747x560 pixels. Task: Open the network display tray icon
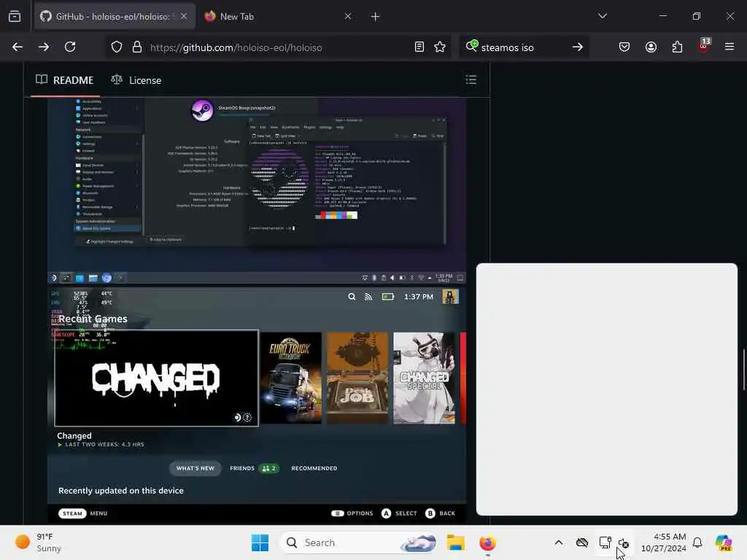click(605, 542)
